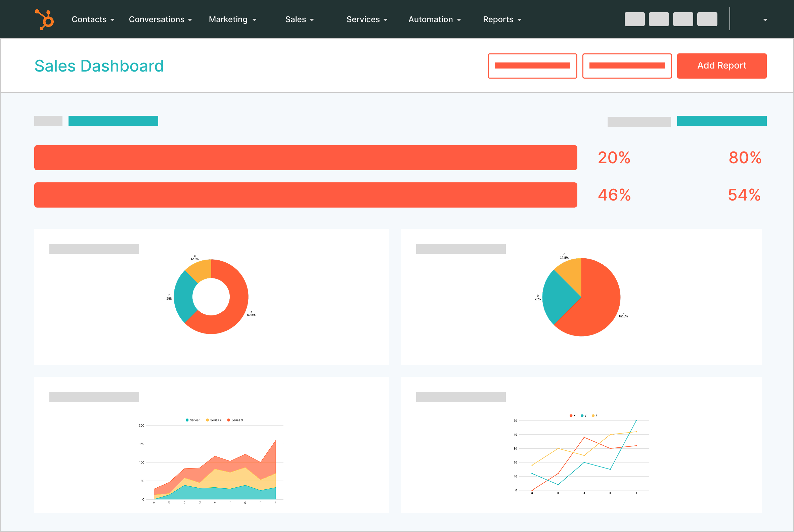Viewport: 794px width, 532px height.
Task: Click the fourth gray navbar icon
Action: (707, 19)
